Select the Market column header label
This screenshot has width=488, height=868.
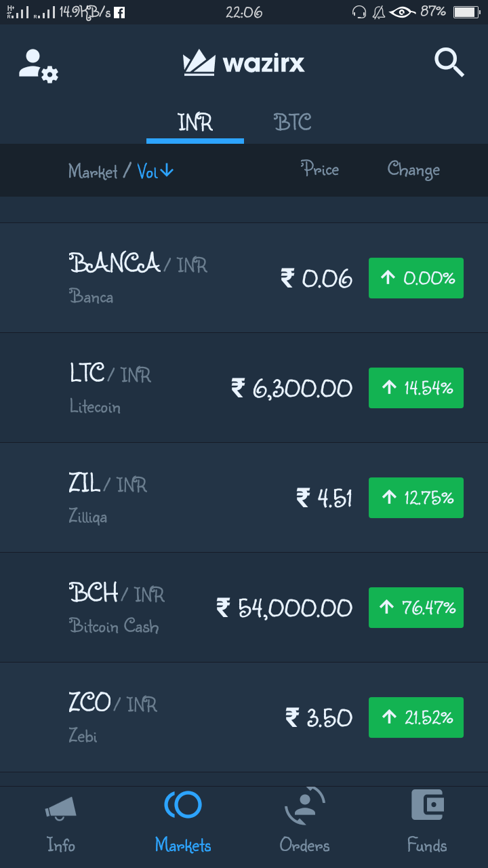[93, 172]
